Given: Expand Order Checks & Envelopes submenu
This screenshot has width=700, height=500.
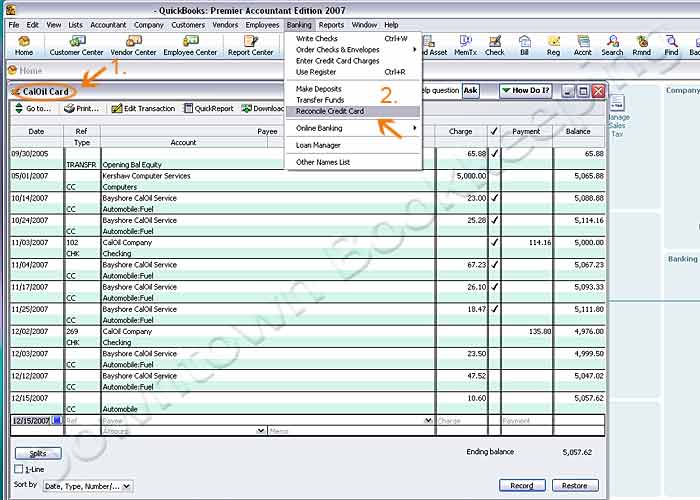Looking at the screenshot, I should (353, 50).
